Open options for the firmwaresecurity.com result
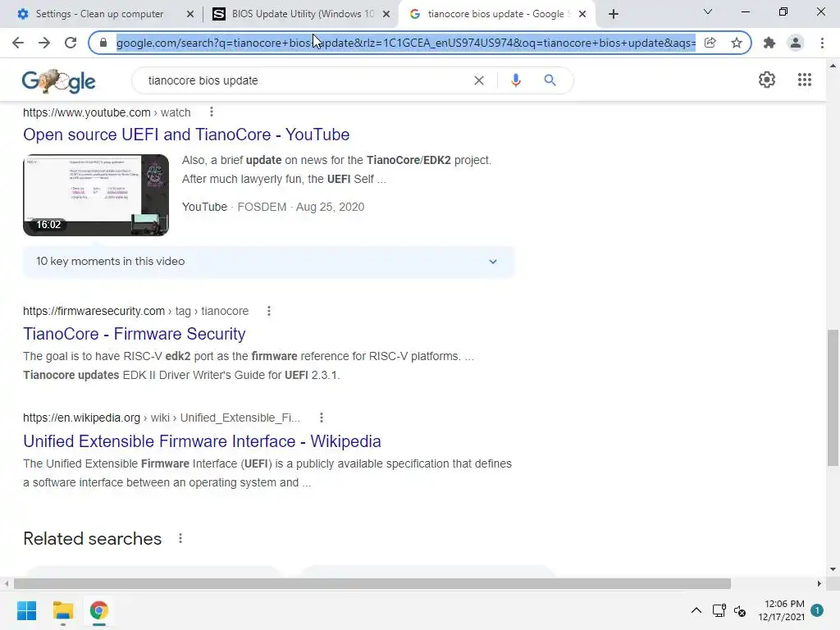 pos(269,311)
